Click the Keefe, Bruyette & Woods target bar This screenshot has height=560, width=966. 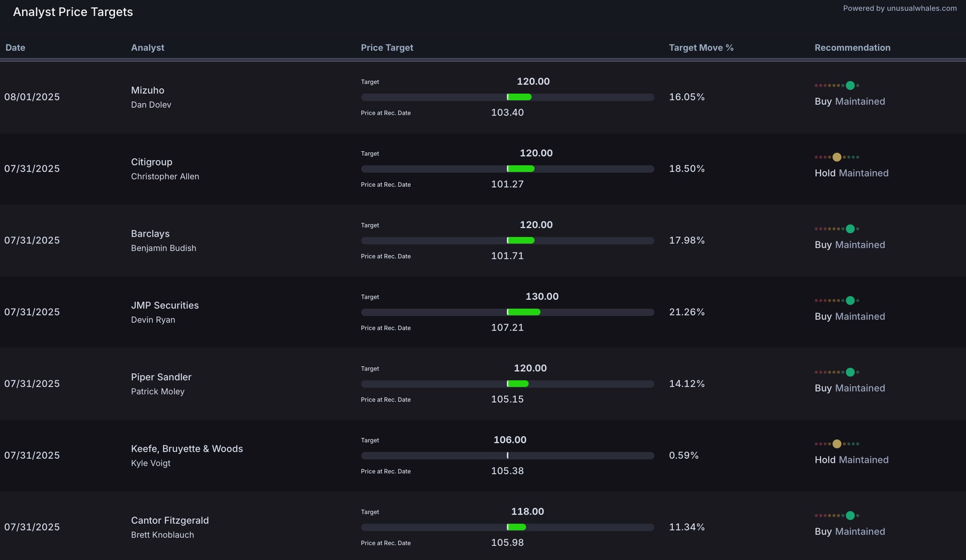click(x=508, y=456)
